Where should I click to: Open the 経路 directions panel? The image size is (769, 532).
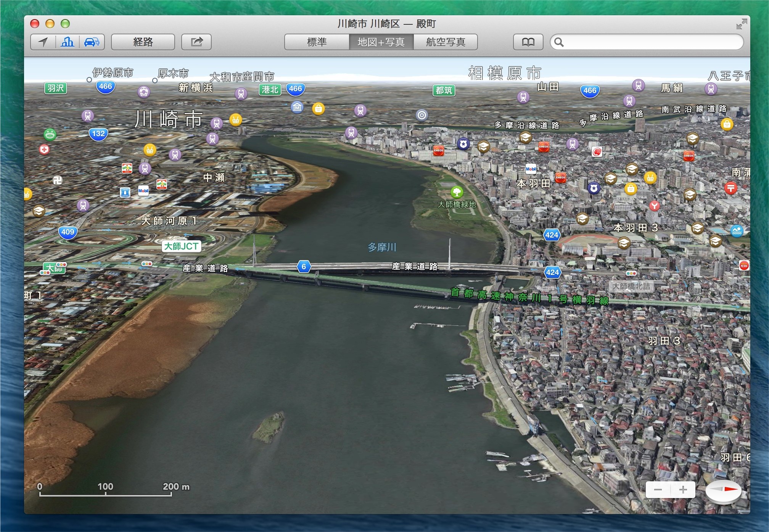coord(143,42)
